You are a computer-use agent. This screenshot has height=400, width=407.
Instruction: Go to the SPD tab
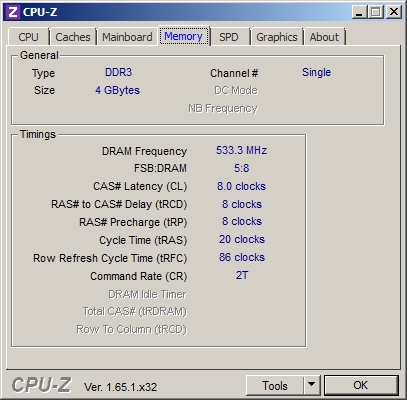coord(229,37)
